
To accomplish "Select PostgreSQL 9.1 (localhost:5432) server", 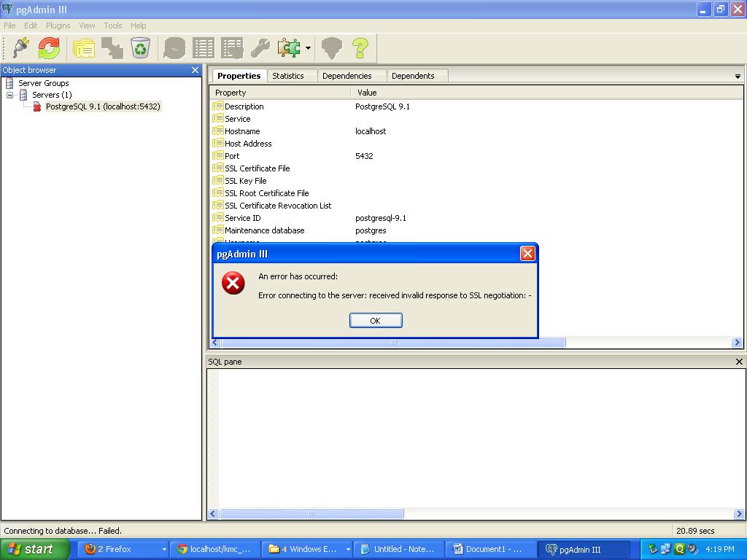I will (102, 106).
